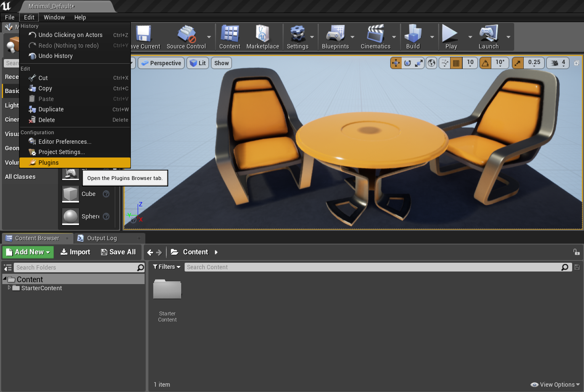
Task: Go forward in content browser history
Action: click(159, 252)
